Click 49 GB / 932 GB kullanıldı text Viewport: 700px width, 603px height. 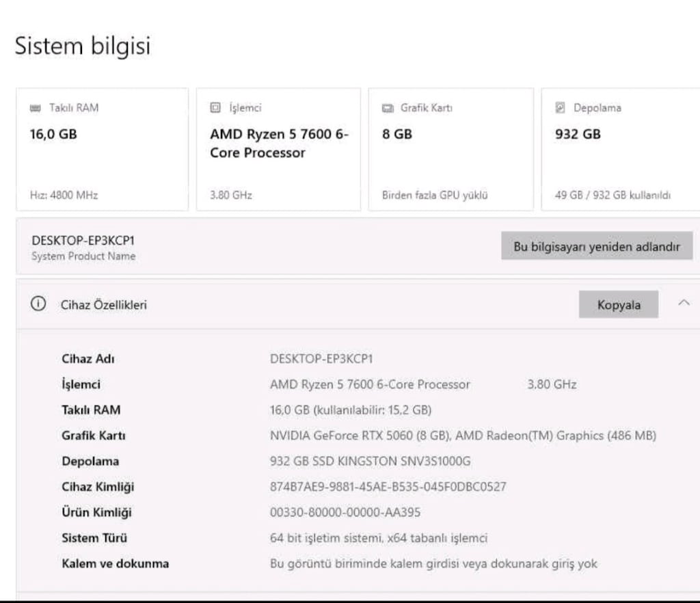click(x=612, y=195)
